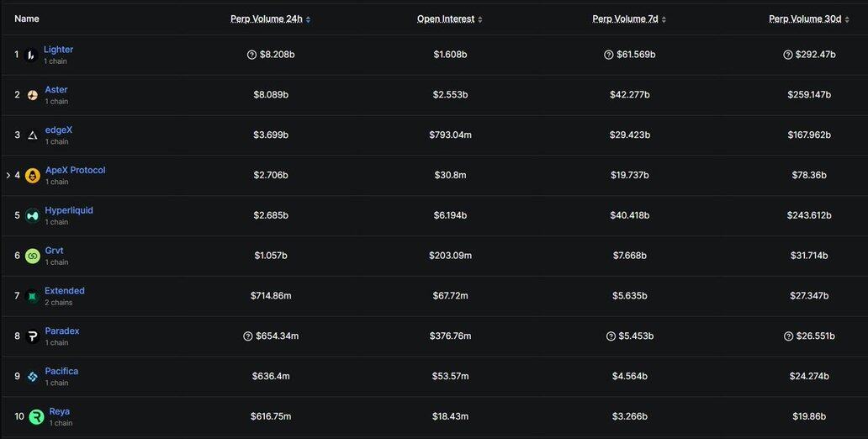Click the Paradex logo icon
This screenshot has height=439, width=868.
pyautogui.click(x=32, y=336)
